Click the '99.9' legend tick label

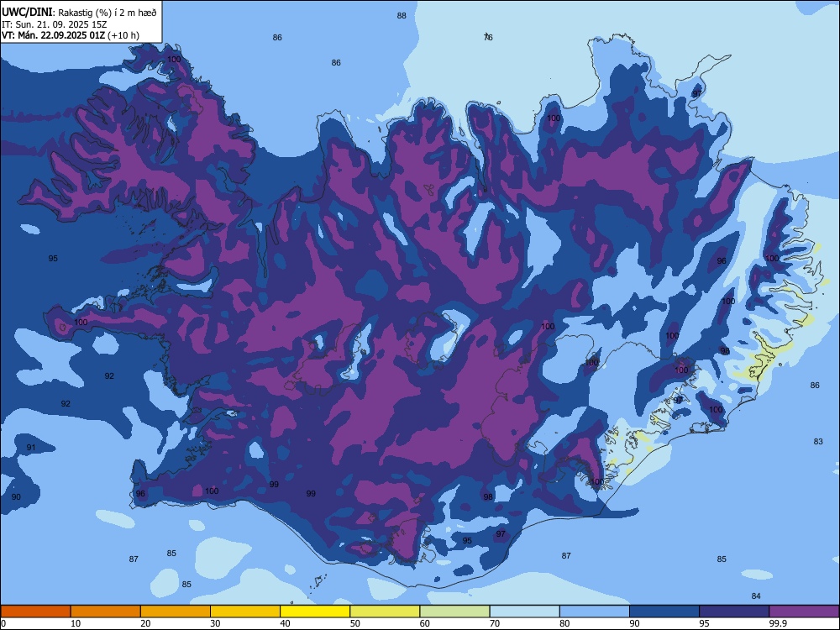click(x=777, y=623)
